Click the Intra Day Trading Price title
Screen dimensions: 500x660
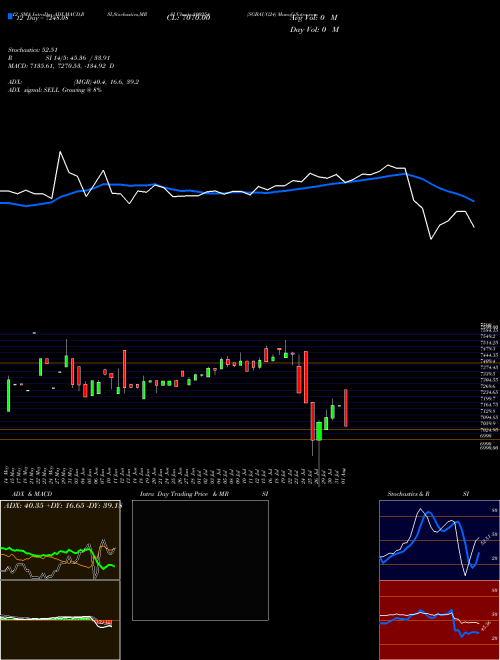204,494
